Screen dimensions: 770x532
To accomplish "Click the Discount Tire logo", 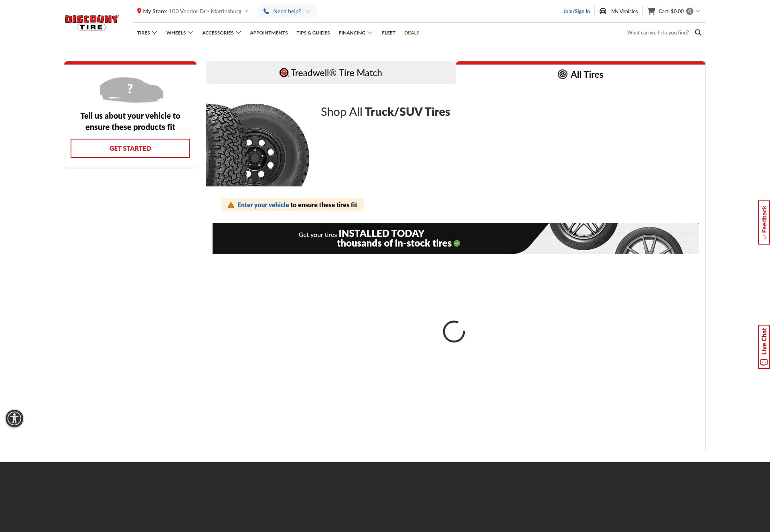I will [91, 22].
